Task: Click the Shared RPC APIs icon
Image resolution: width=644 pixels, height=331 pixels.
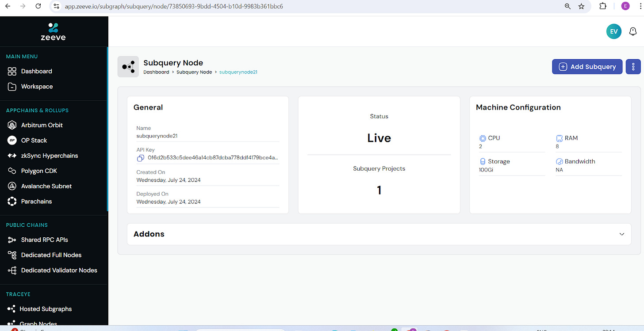Action: (x=12, y=240)
